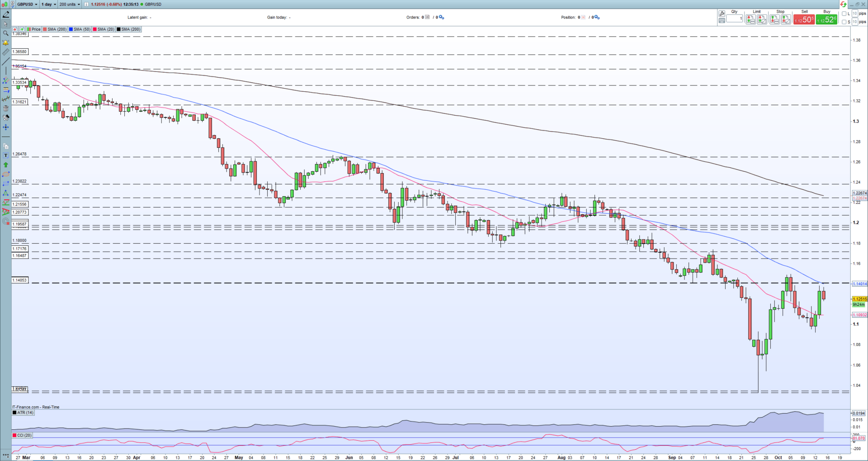Toggle the SMA (50) indicator label
This screenshot has width=868, height=461.
(x=80, y=29)
